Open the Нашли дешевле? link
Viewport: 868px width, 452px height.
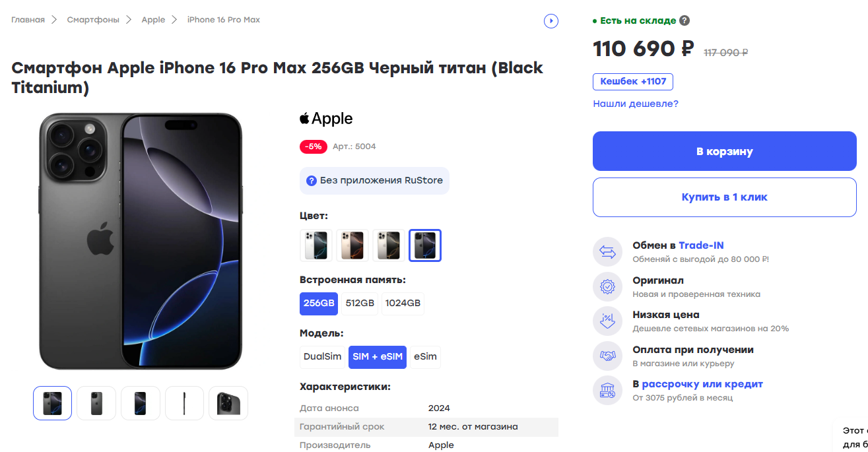click(x=635, y=104)
